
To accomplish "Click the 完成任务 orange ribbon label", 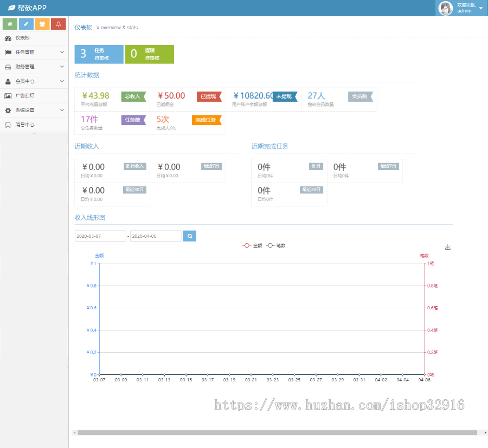I will pyautogui.click(x=207, y=120).
